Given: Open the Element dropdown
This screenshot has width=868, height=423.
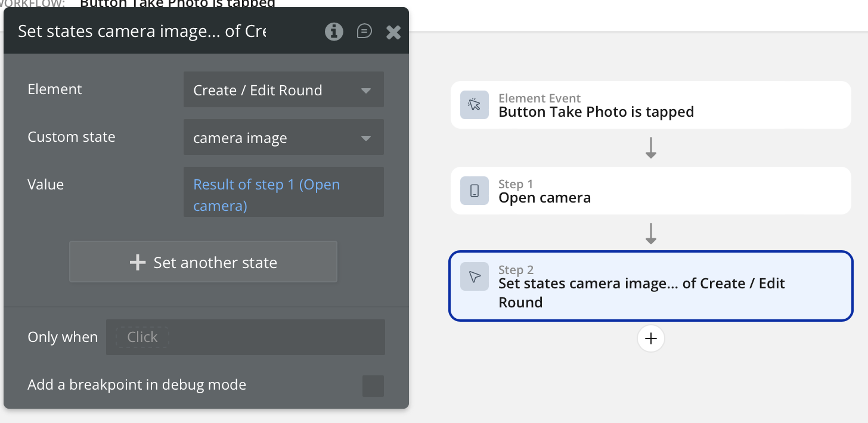Looking at the screenshot, I should point(283,91).
